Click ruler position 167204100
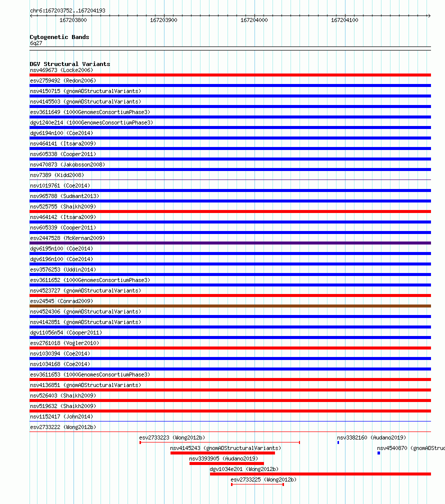Screen dimensions: 445x504 pyautogui.click(x=344, y=20)
